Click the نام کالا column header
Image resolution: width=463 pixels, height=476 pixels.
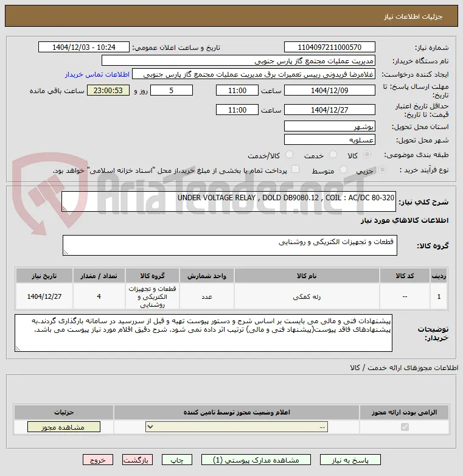[307, 276]
